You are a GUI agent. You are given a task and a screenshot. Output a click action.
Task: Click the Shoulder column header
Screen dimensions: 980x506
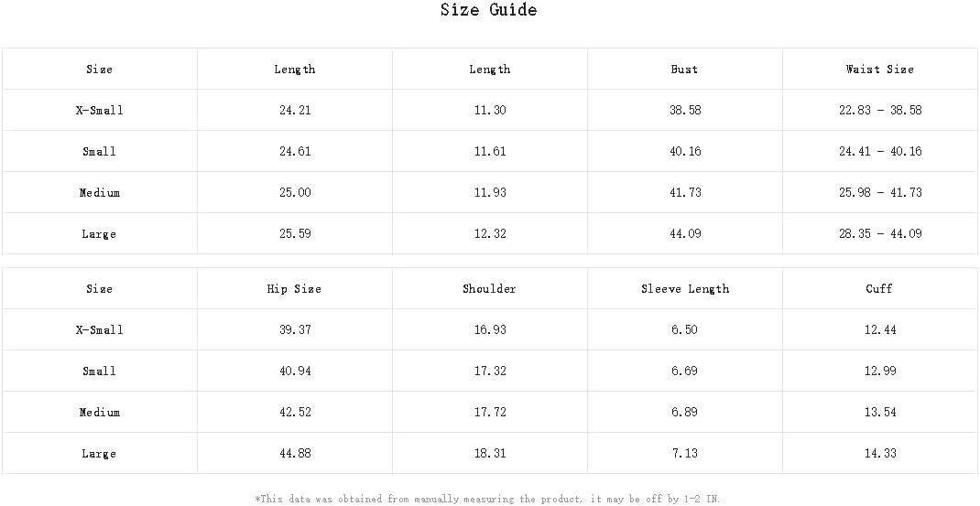pyautogui.click(x=489, y=289)
